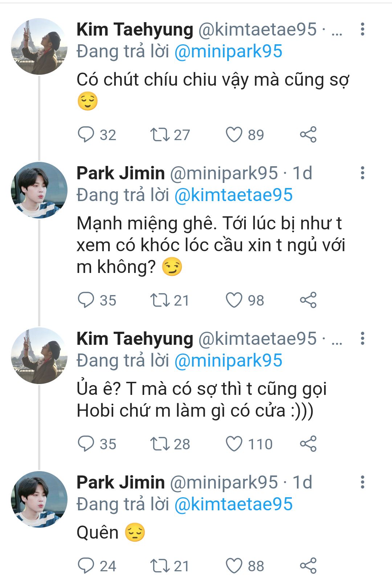392x576 pixels.
Task: Retweet the tweet with 27 retweets
Action: click(x=160, y=135)
